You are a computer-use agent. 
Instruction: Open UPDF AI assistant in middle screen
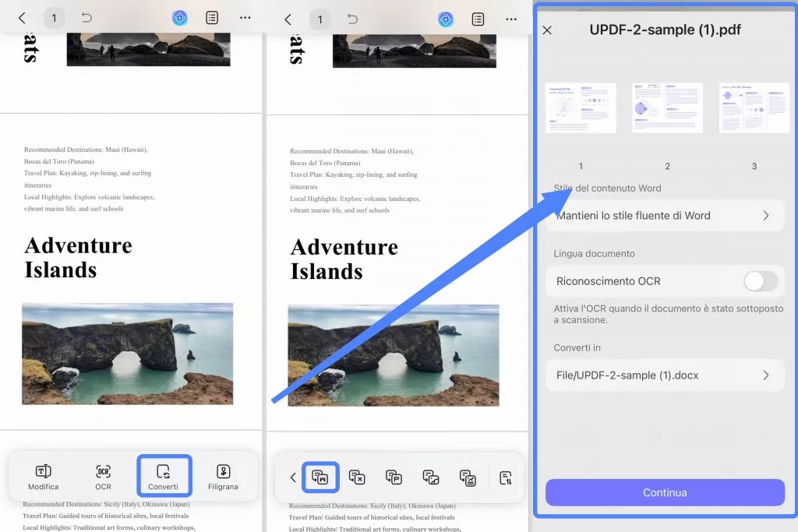446,19
